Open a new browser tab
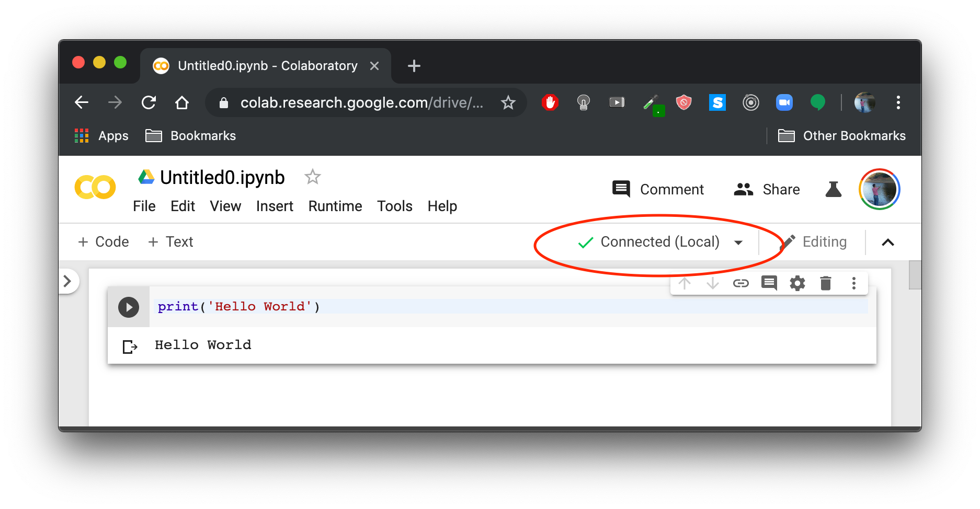 click(414, 66)
